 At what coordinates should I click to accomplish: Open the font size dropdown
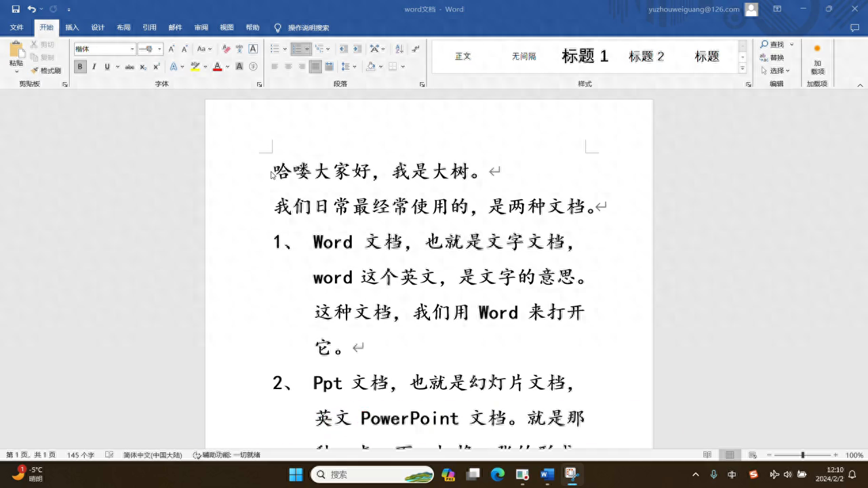[x=159, y=49]
